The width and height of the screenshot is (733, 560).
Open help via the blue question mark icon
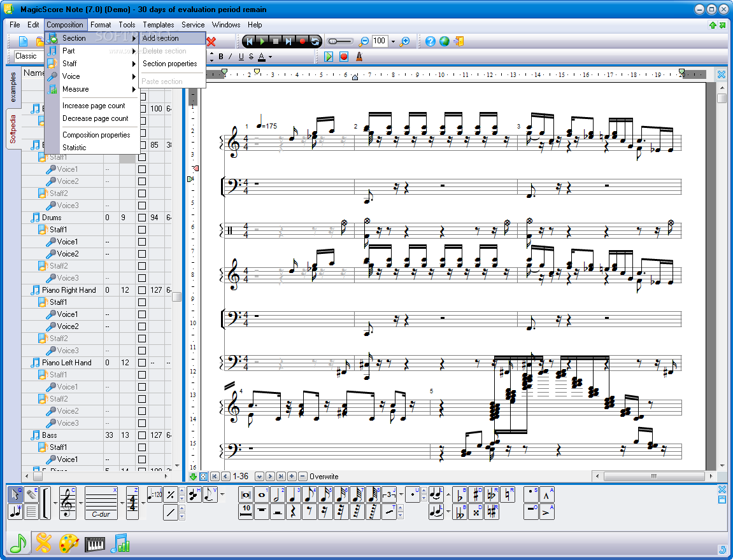click(x=430, y=41)
